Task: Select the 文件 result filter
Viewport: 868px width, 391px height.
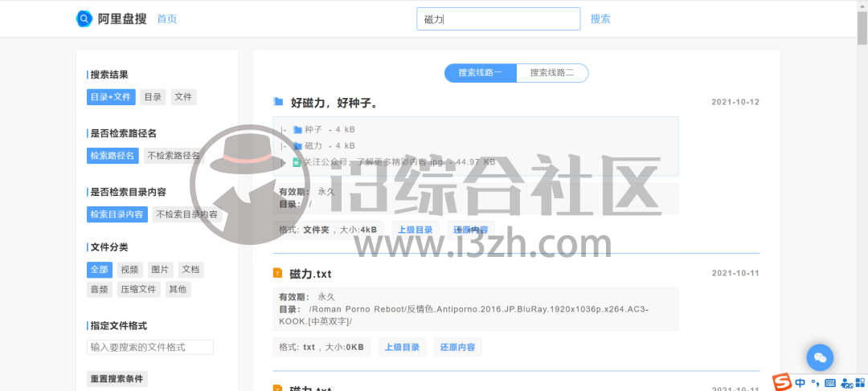Action: tap(183, 97)
